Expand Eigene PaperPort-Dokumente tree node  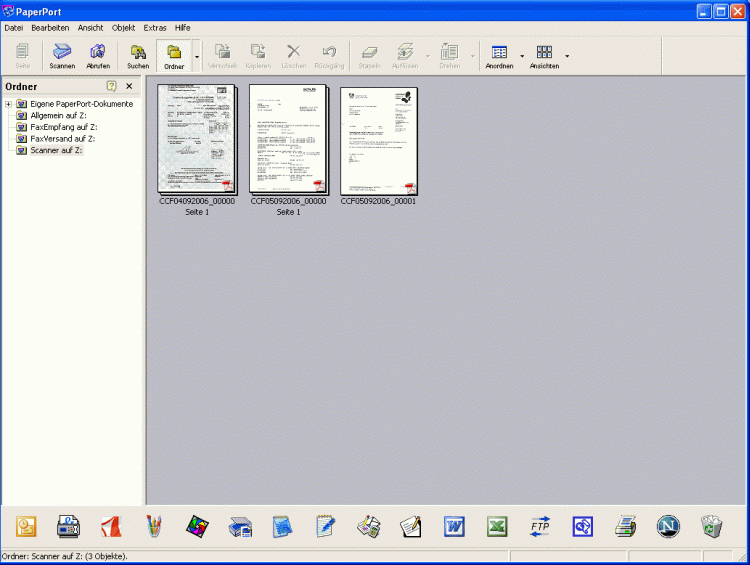coord(8,104)
